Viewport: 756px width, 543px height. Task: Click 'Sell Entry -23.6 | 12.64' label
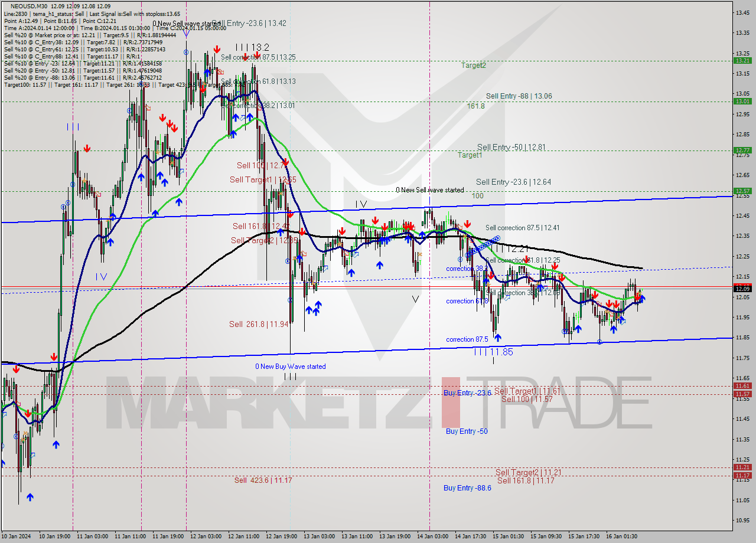(x=513, y=182)
